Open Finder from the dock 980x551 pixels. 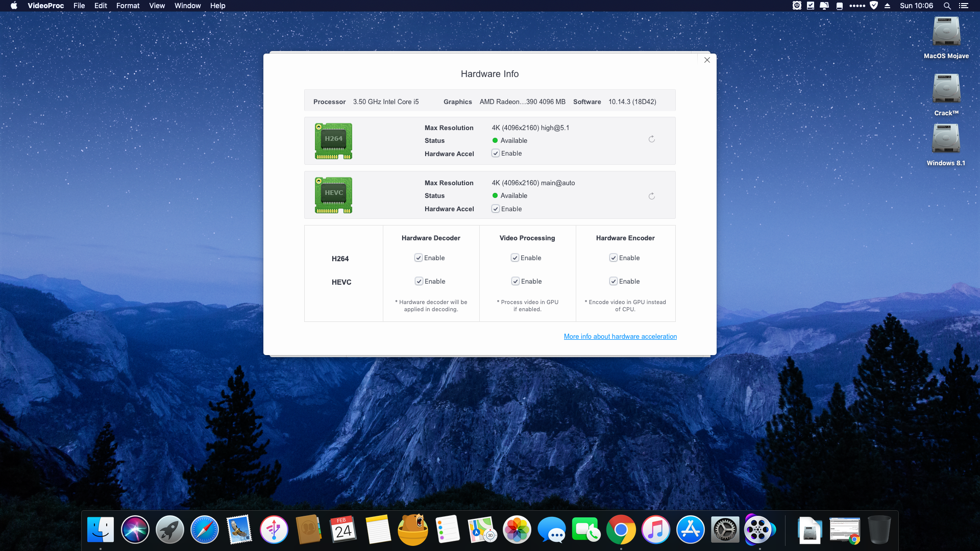[101, 530]
